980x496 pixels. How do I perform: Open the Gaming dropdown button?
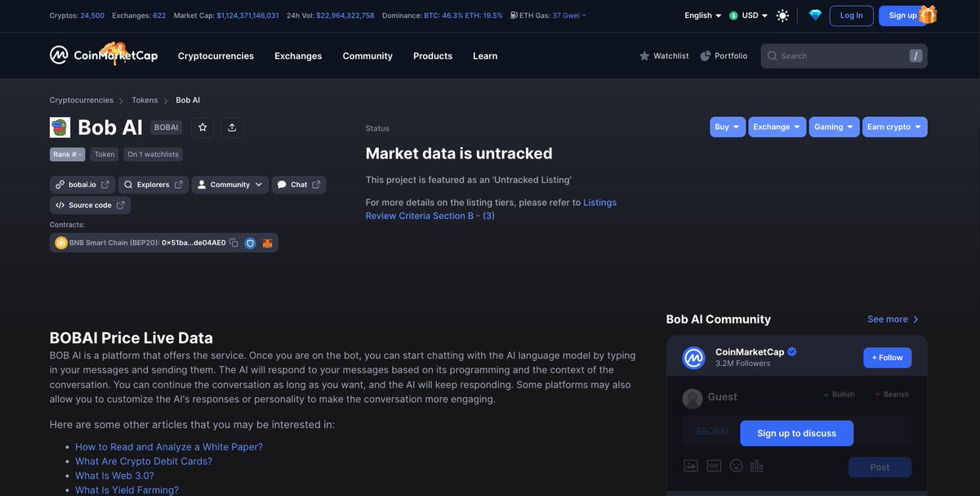835,127
